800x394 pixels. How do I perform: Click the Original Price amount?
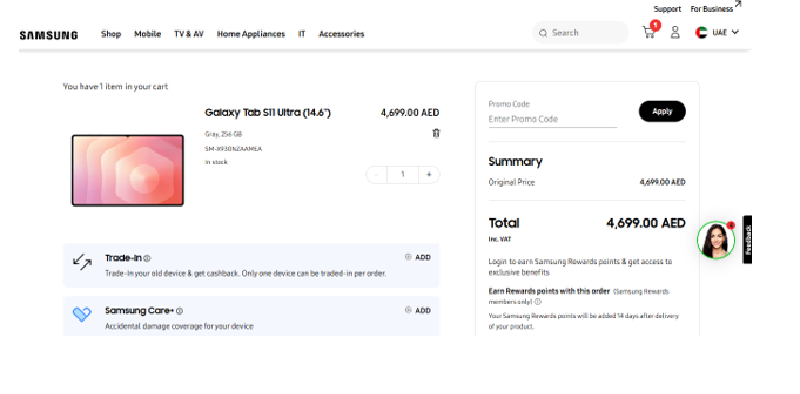[662, 182]
